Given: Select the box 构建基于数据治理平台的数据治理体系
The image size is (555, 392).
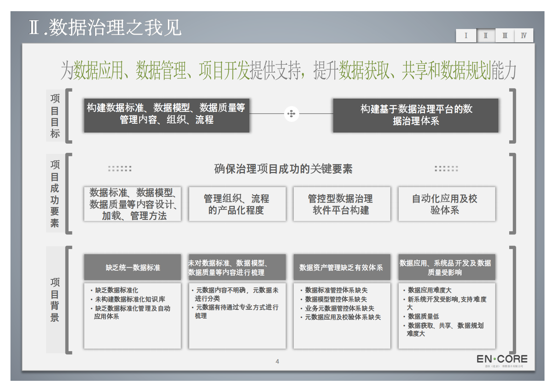Looking at the screenshot, I should tap(416, 115).
